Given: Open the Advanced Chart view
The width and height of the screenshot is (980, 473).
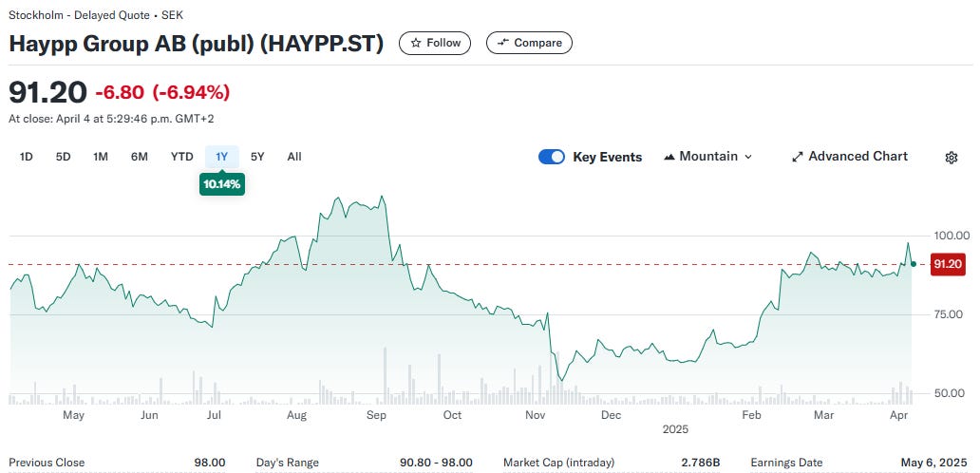Looking at the screenshot, I should coord(850,157).
